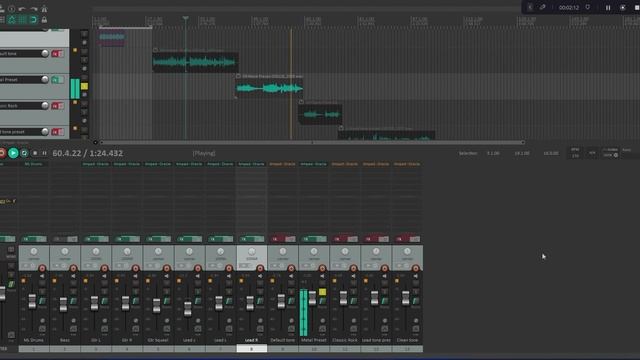Select the highlighted track number 8 cell

[252, 349]
